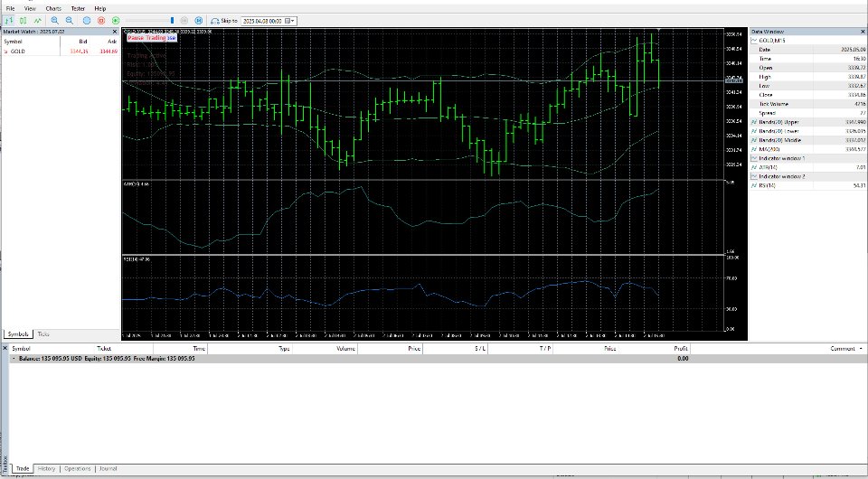
Task: Switch chart to bar chart display
Action: 8,21
